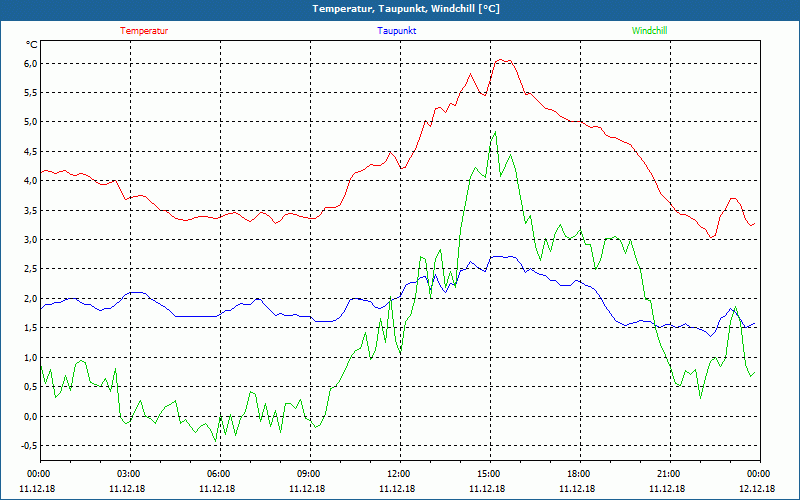The height and width of the screenshot is (500, 800).
Task: Click the 18:00 time label
Action: pos(580,473)
